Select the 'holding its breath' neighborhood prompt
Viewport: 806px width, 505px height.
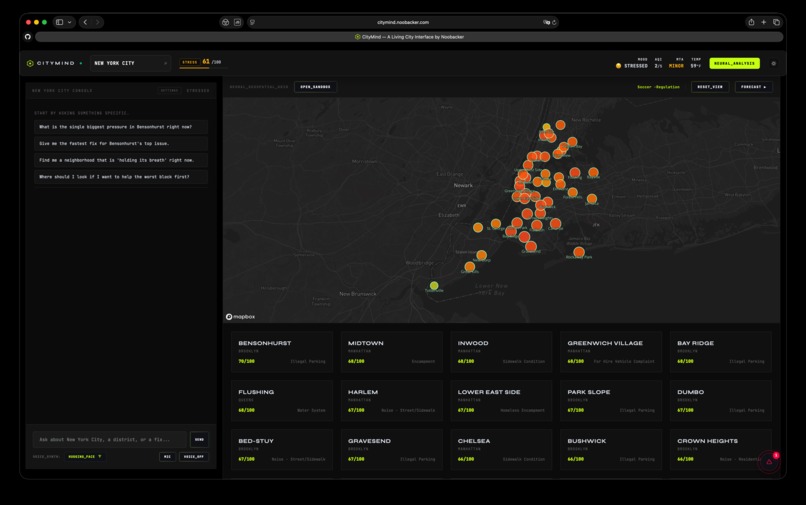tap(121, 160)
